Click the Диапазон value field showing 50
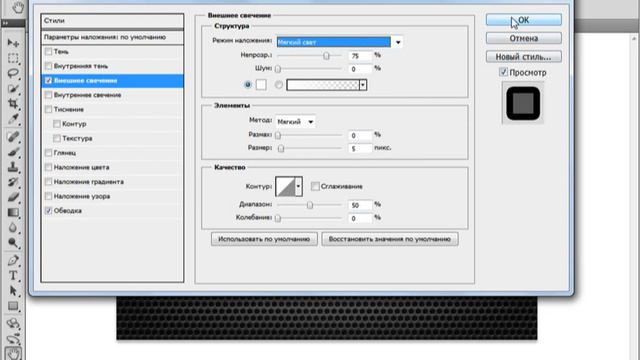 (360, 205)
